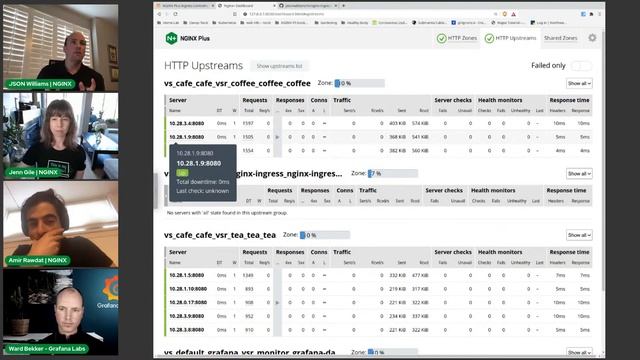This screenshot has height=360, width=640.
Task: Click the vs_default_grafana upstream heading at the bottom
Action: coord(249,352)
